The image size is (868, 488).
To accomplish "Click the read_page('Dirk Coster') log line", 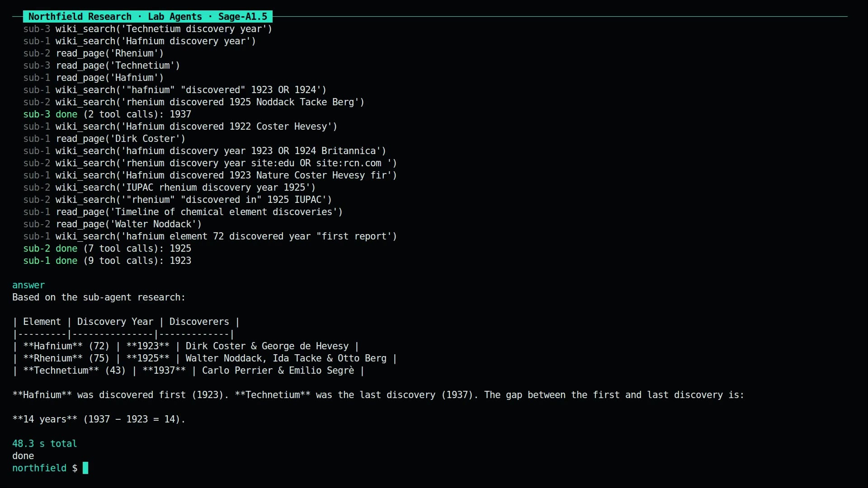I will tap(104, 139).
